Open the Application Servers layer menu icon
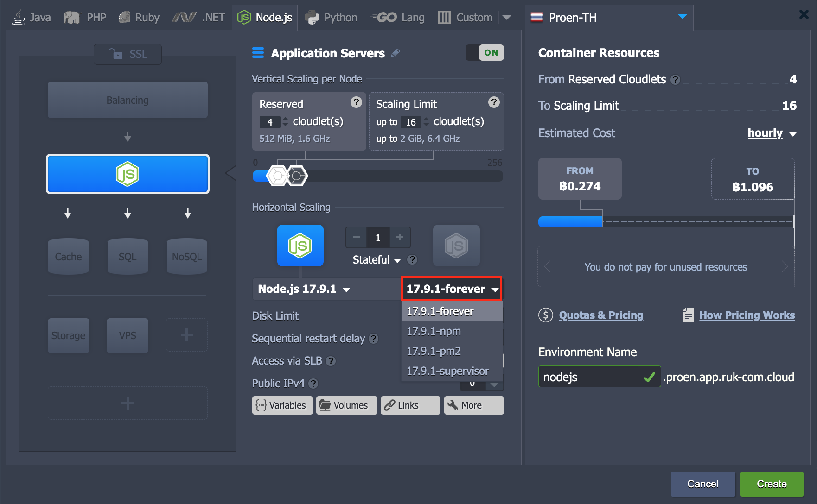This screenshot has width=817, height=504. click(x=258, y=53)
